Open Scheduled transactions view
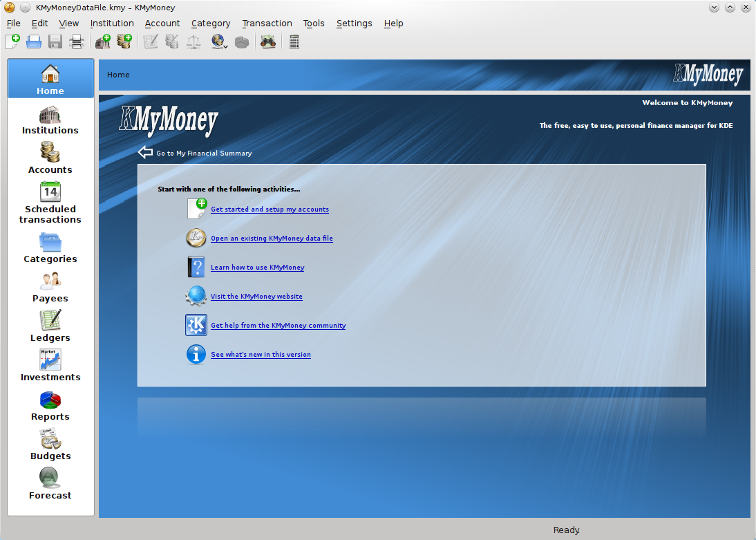 tap(50, 203)
